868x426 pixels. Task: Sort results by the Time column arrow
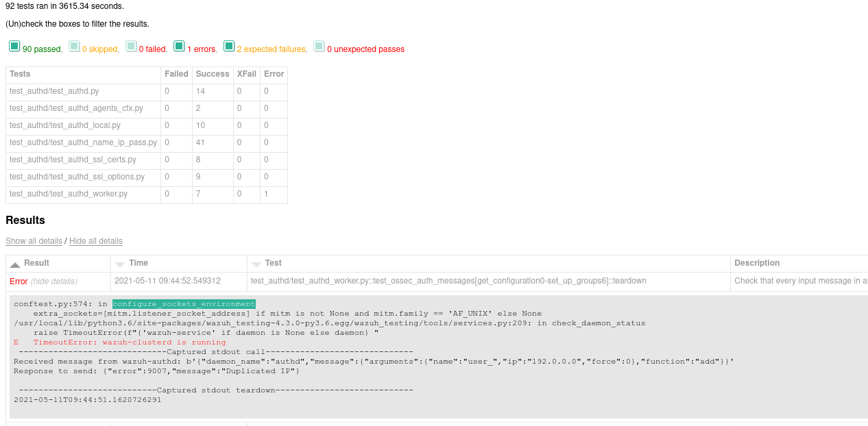tap(120, 264)
